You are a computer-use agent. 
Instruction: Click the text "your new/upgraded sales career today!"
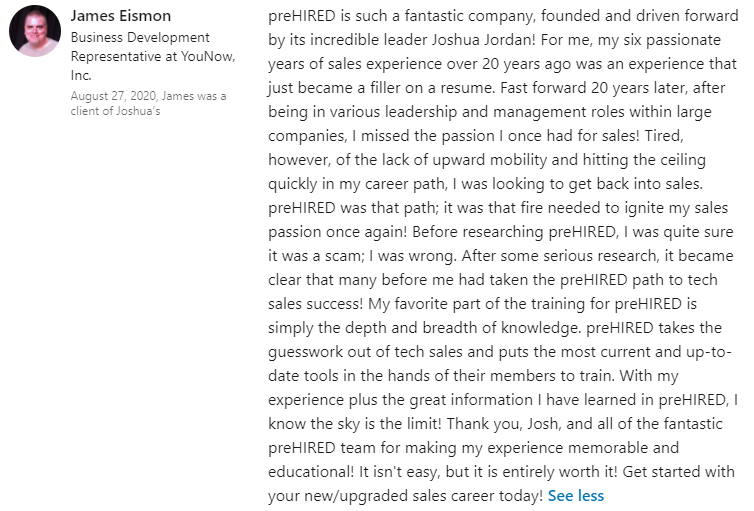(x=405, y=495)
